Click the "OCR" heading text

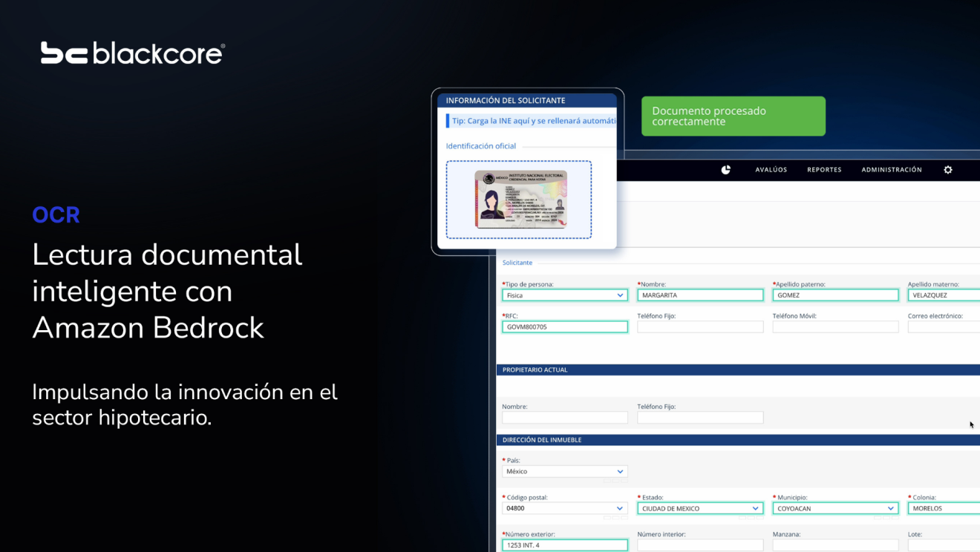tap(56, 215)
